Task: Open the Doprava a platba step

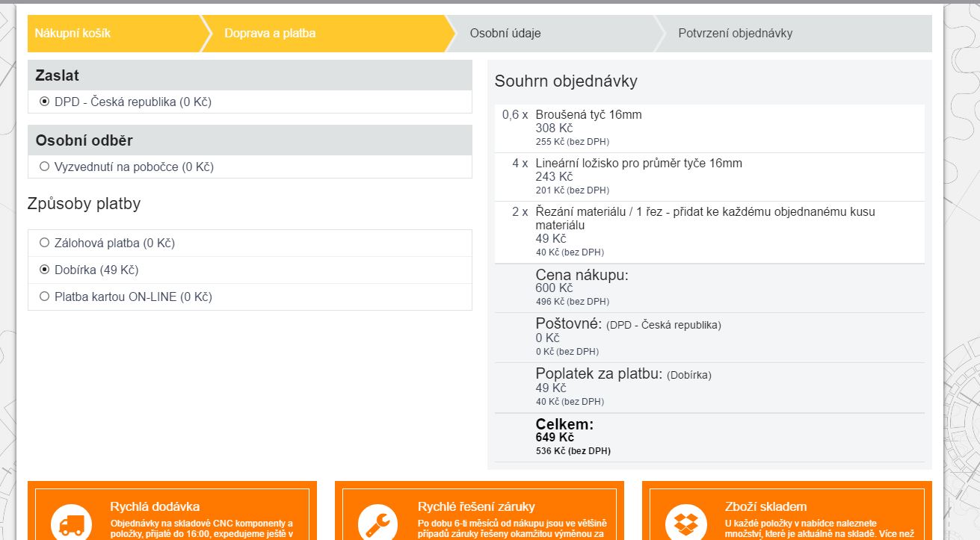Action: tap(270, 34)
